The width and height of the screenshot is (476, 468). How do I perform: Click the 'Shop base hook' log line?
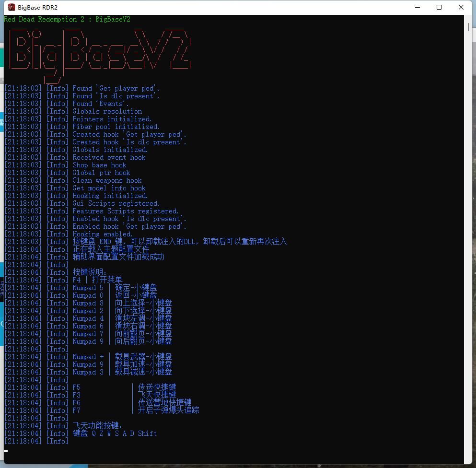pos(66,165)
